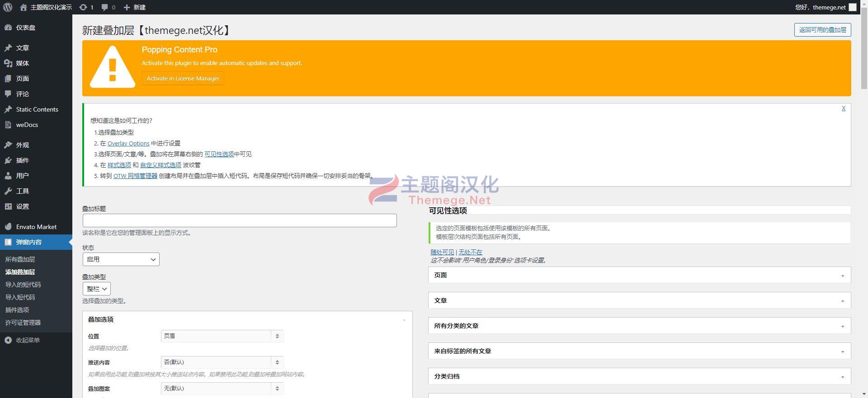Collapse the 叠加选项 panel

[404, 320]
